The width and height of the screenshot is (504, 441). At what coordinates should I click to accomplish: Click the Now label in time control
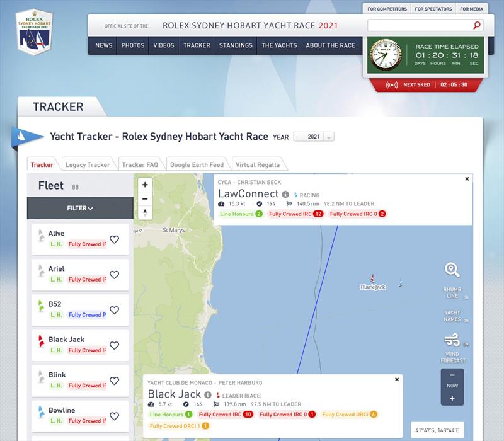(x=452, y=386)
